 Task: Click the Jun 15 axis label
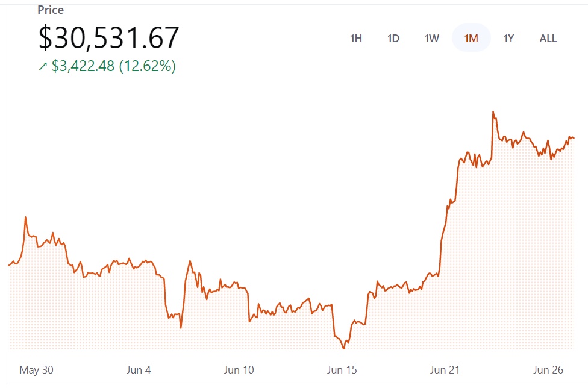342,370
